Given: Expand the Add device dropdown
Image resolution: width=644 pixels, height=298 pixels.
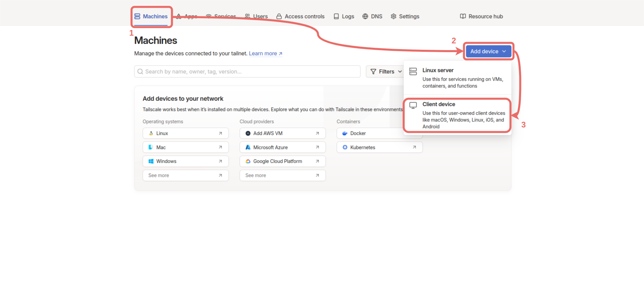Looking at the screenshot, I should pyautogui.click(x=489, y=51).
